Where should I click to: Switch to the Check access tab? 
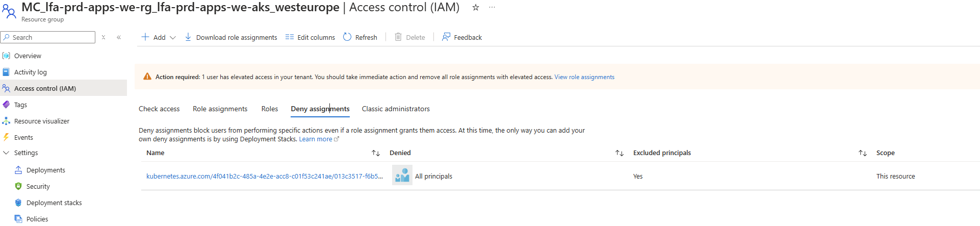click(159, 109)
